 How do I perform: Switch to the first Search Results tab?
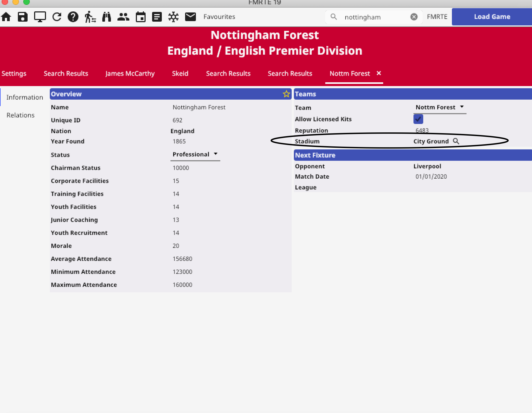(66, 73)
